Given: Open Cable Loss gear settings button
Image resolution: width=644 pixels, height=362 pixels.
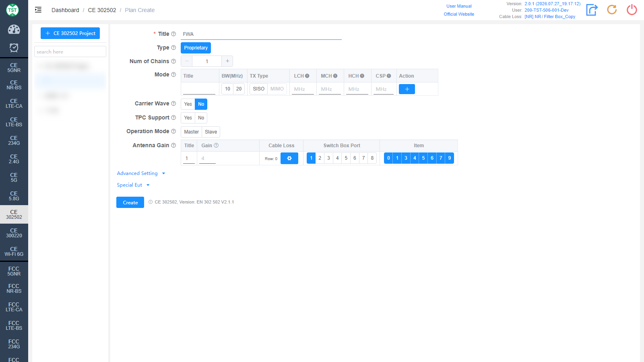Looking at the screenshot, I should point(289,158).
